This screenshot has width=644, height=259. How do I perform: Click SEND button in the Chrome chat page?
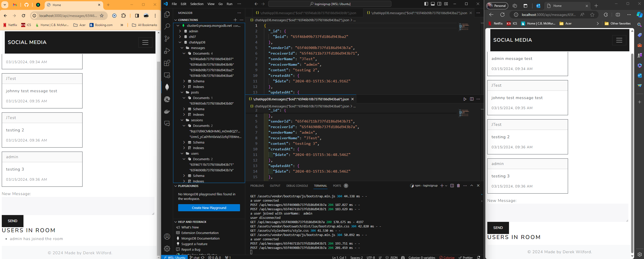point(13,221)
